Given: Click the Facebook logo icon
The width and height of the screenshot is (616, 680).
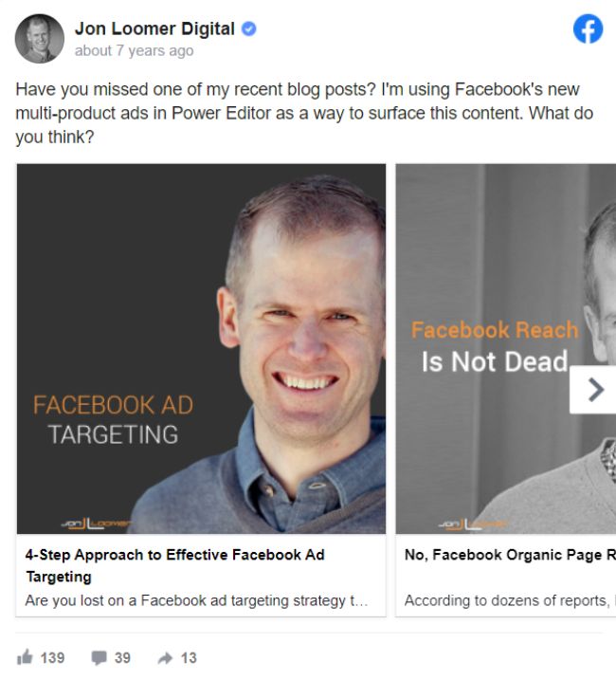Looking at the screenshot, I should [x=588, y=29].
